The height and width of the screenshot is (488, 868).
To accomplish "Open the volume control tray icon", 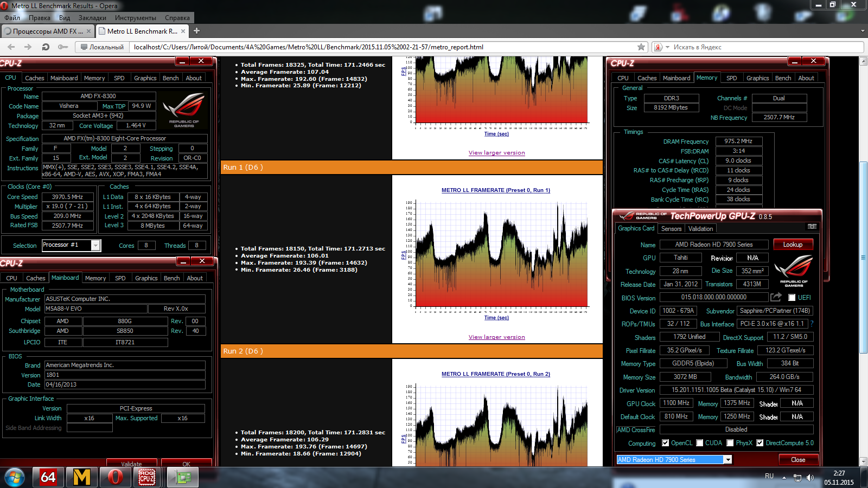I will coord(810,478).
